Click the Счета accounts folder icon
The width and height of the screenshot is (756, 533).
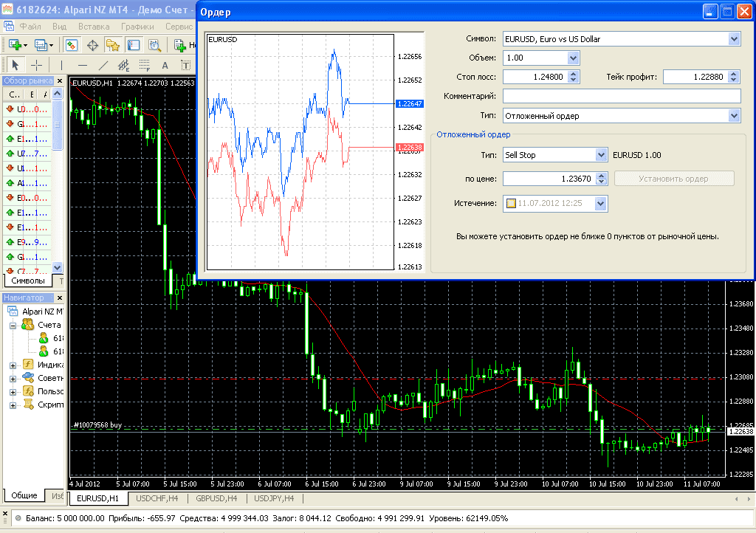point(27,325)
